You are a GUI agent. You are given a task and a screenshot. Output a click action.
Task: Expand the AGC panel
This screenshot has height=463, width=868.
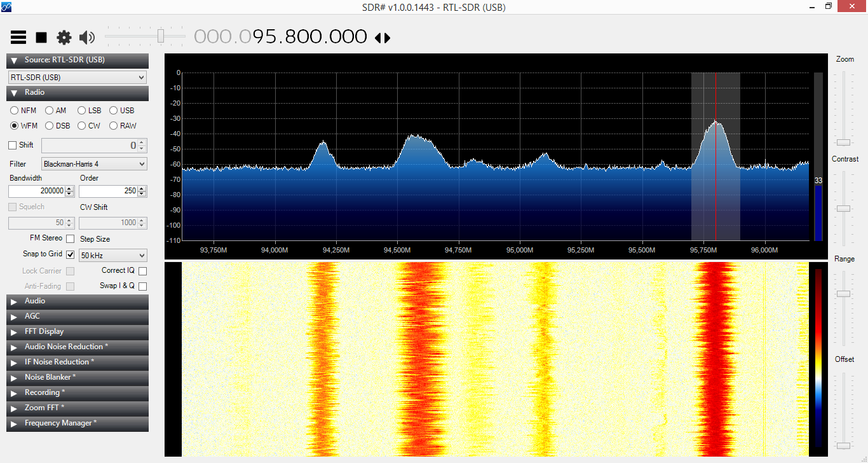tap(78, 316)
